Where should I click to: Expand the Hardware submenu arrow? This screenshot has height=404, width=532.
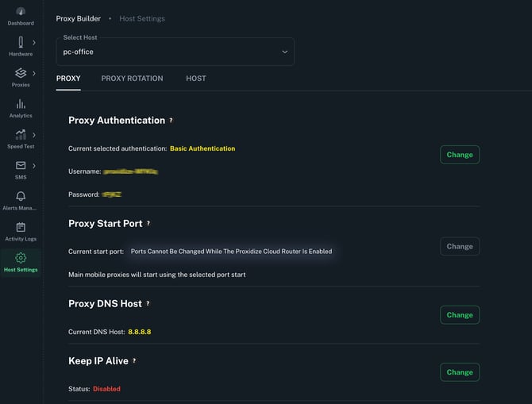(34, 43)
